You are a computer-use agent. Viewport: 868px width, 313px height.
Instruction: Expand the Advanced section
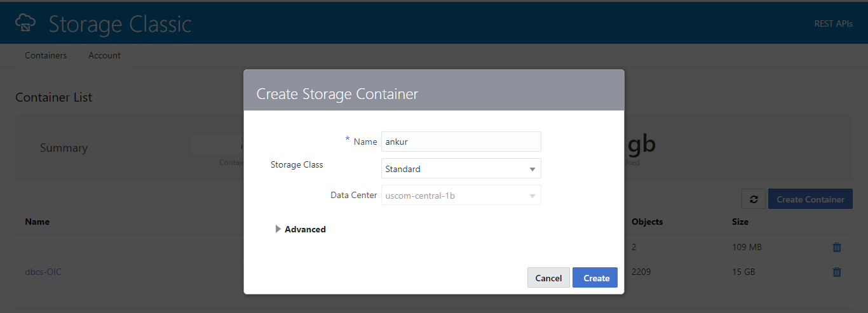coord(301,229)
